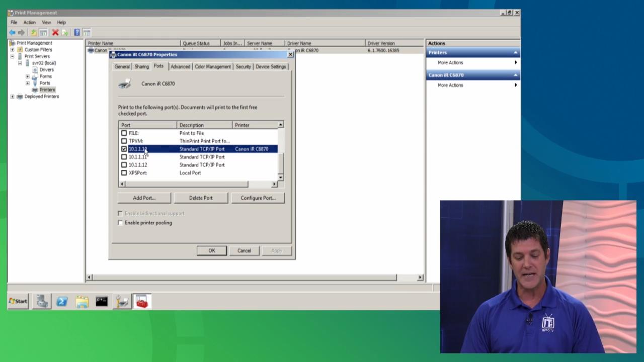
Task: Open the Help menu
Action: 61,23
